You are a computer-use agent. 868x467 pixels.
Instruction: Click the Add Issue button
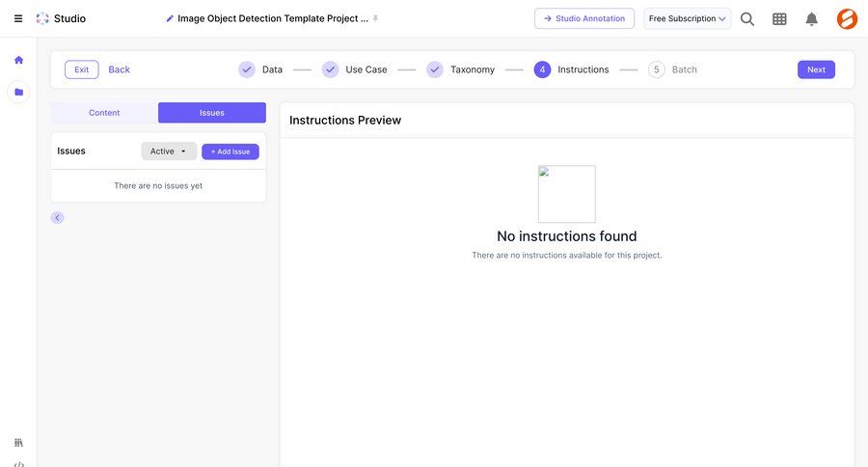(231, 151)
